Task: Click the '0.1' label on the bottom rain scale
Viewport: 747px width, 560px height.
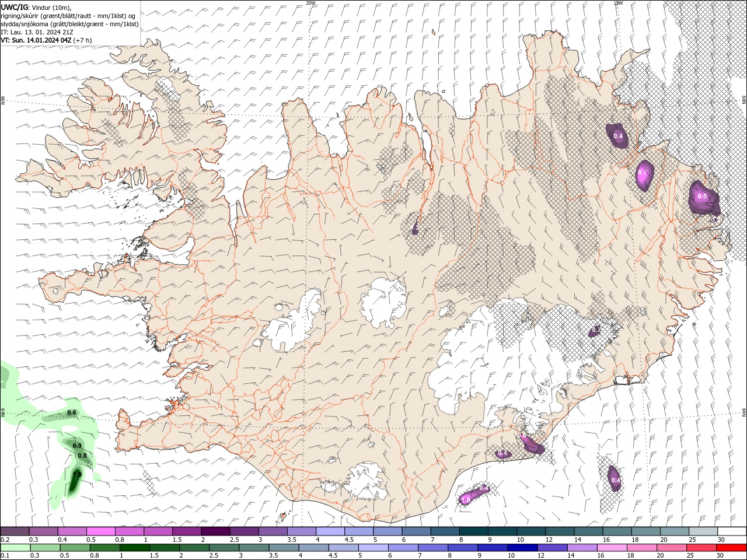Action: [x=5, y=556]
